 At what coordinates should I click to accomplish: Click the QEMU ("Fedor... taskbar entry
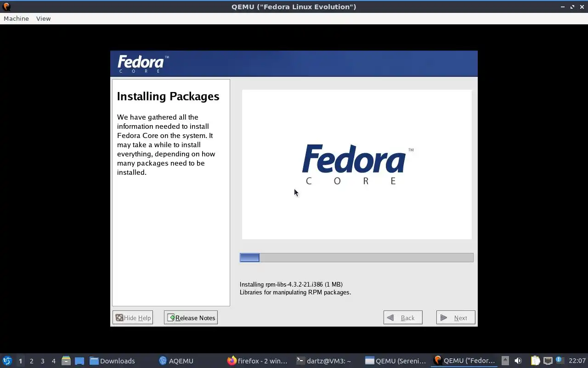point(464,361)
